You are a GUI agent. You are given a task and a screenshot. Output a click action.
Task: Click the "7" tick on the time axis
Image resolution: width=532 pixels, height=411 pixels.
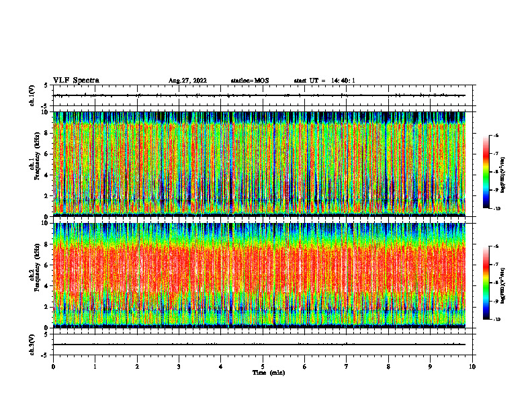point(347,367)
